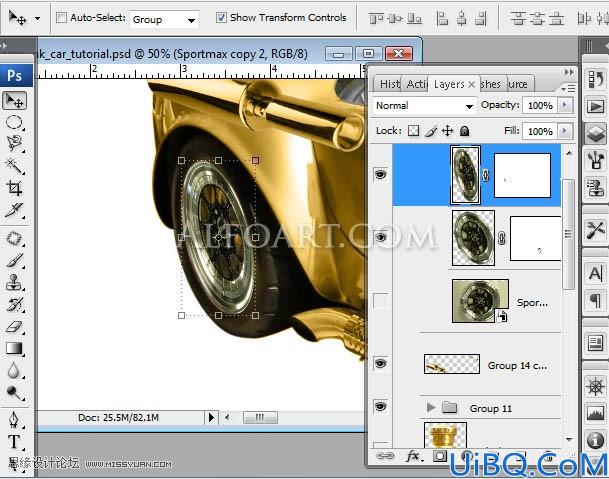This screenshot has width=609, height=479.
Task: Select the Healing Brush tool
Action: click(14, 239)
